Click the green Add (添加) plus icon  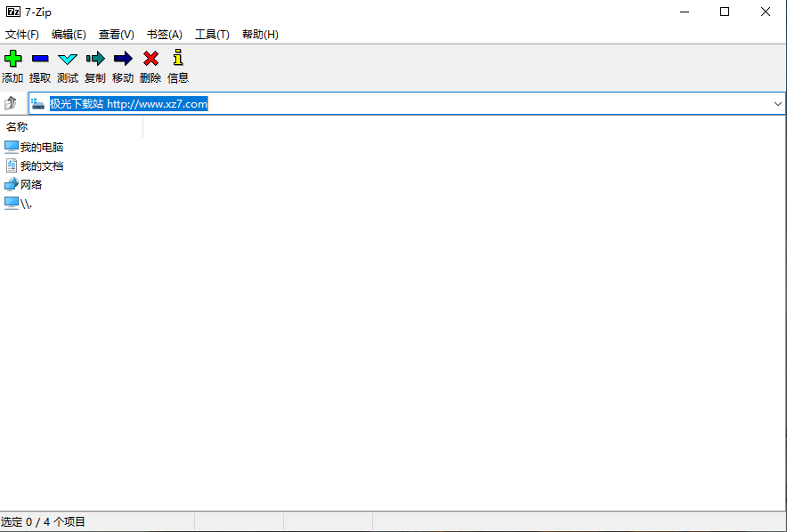pyautogui.click(x=13, y=59)
